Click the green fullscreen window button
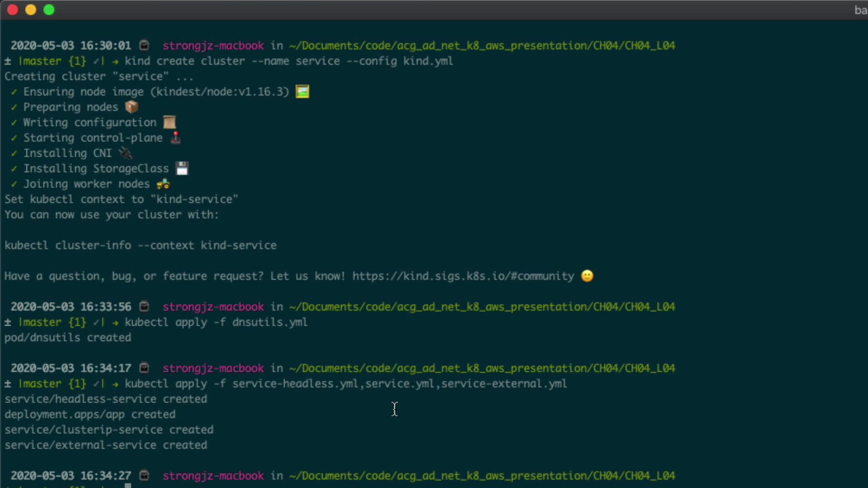Screen dimensions: 868x488 click(x=49, y=10)
